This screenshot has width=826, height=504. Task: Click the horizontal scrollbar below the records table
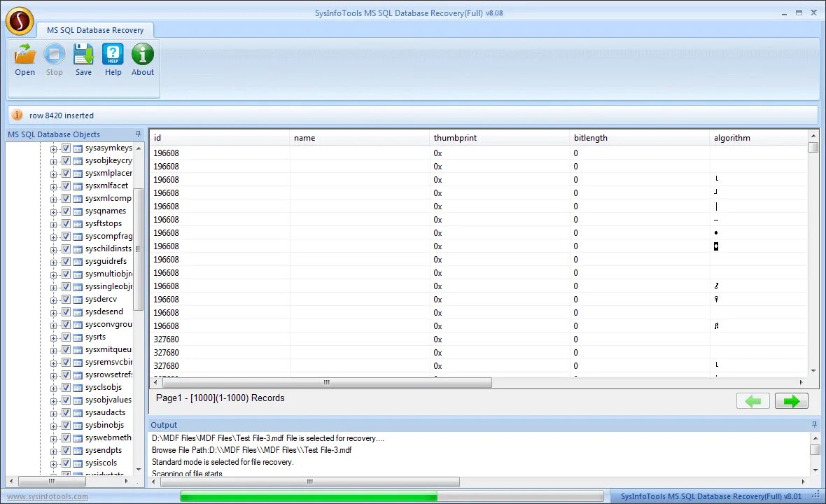pyautogui.click(x=325, y=382)
